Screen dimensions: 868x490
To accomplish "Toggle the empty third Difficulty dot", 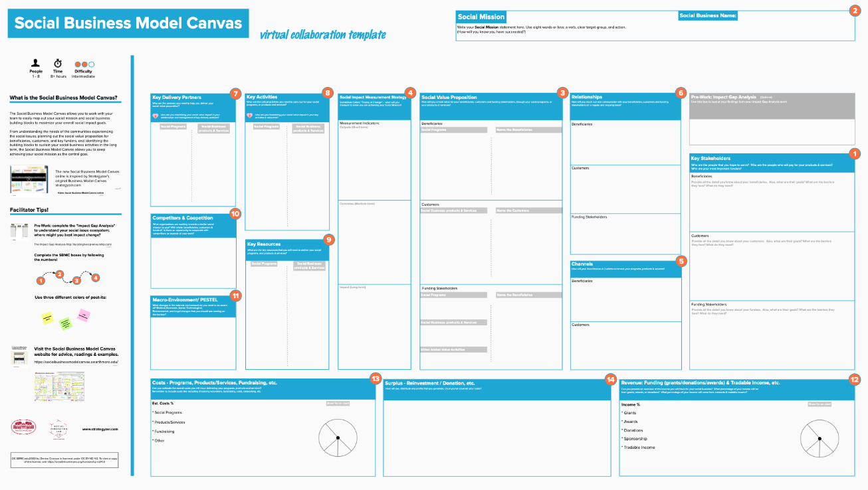I will pyautogui.click(x=92, y=64).
